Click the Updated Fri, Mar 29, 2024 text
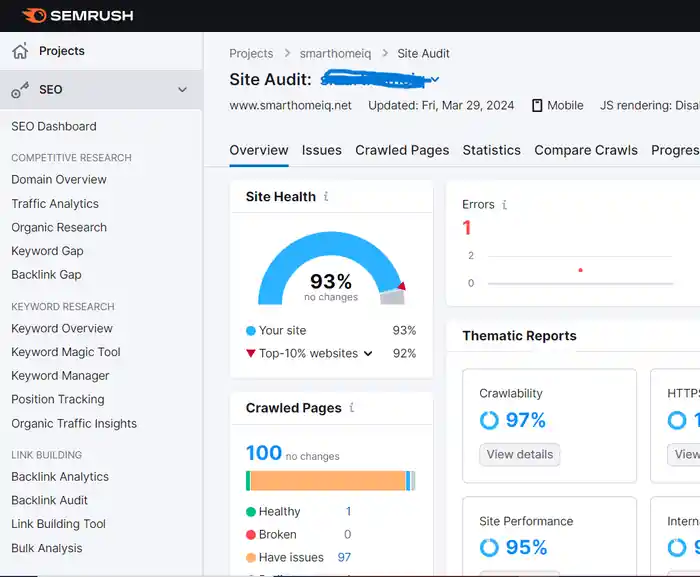700x577 pixels. click(441, 106)
